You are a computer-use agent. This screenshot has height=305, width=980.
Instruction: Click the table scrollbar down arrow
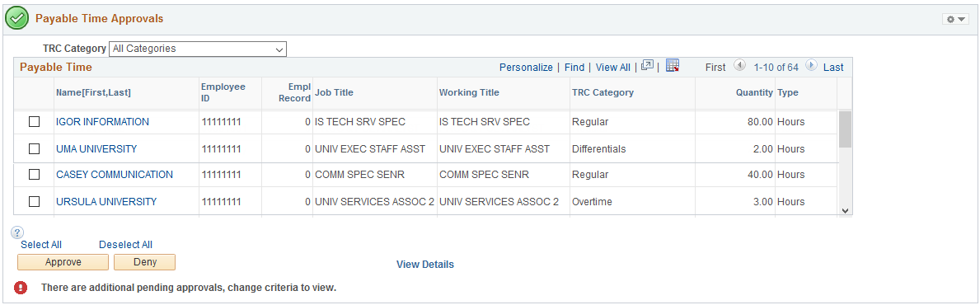[845, 211]
